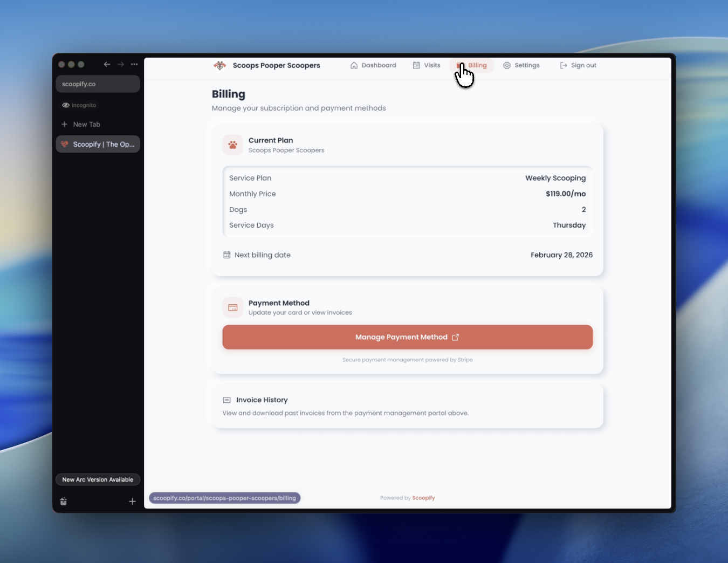This screenshot has width=728, height=563.
Task: Click the calendar icon next to Next billing date
Action: point(227,255)
